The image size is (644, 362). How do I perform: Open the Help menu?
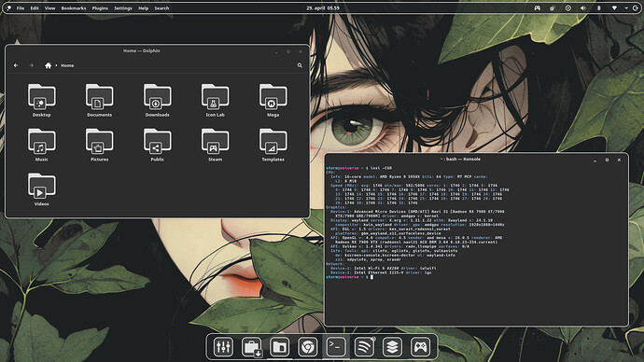[144, 7]
